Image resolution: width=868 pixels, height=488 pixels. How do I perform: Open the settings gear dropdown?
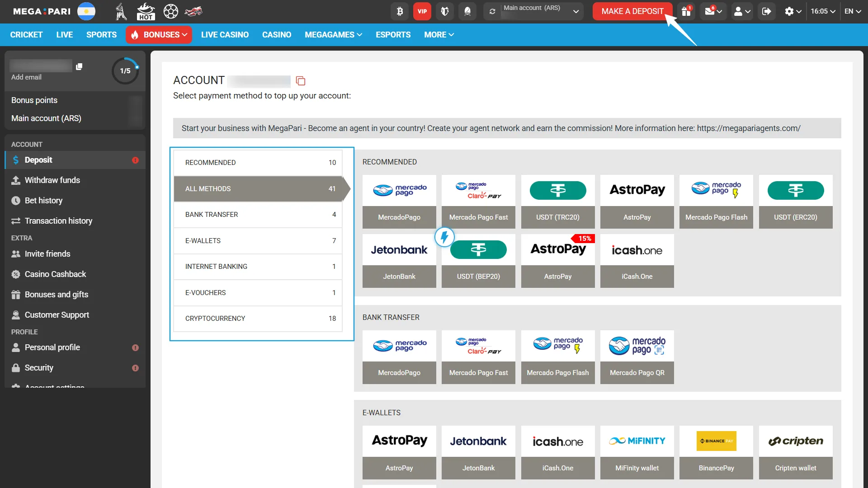click(x=793, y=11)
